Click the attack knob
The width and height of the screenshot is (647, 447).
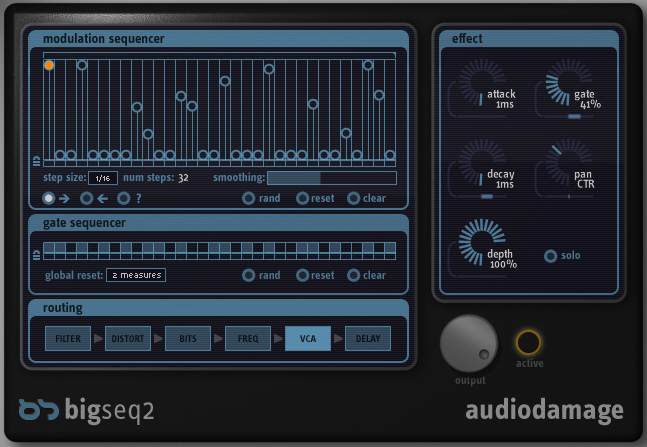pyautogui.click(x=481, y=83)
